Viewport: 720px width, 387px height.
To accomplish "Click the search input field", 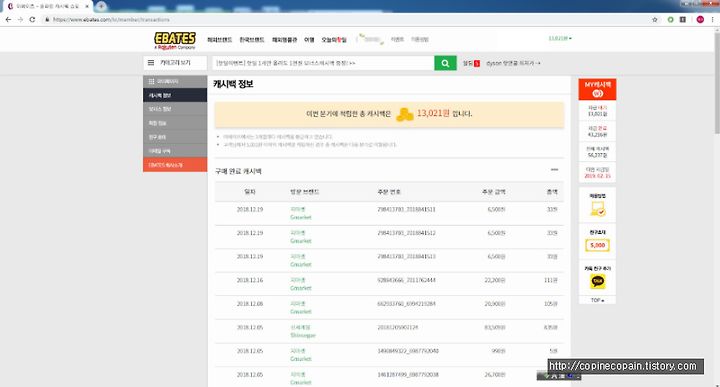I will pos(323,63).
